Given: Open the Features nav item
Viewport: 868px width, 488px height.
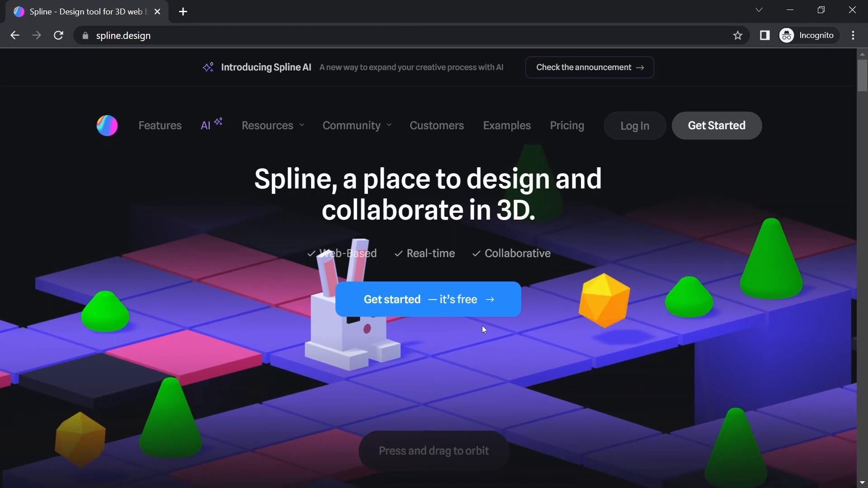Looking at the screenshot, I should (160, 126).
